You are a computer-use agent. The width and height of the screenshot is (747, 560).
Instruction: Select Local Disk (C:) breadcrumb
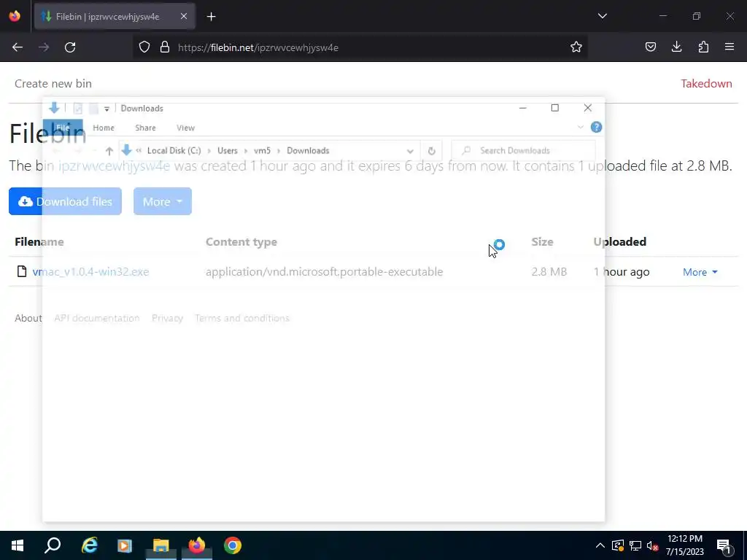click(x=174, y=150)
